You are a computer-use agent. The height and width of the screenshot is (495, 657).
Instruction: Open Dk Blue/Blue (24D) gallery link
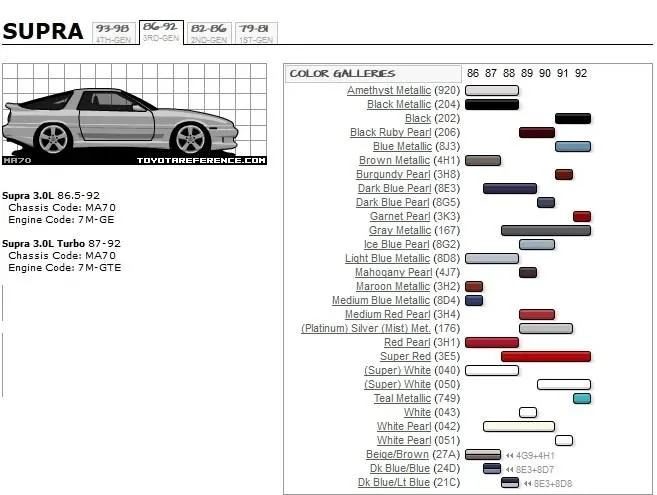400,469
